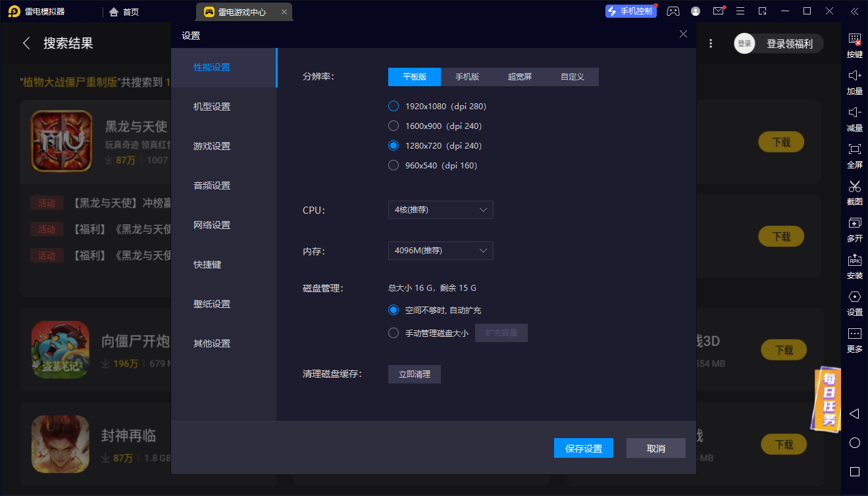The width and height of the screenshot is (868, 496).
Task: Open 其他设置 settings section
Action: pos(224,344)
